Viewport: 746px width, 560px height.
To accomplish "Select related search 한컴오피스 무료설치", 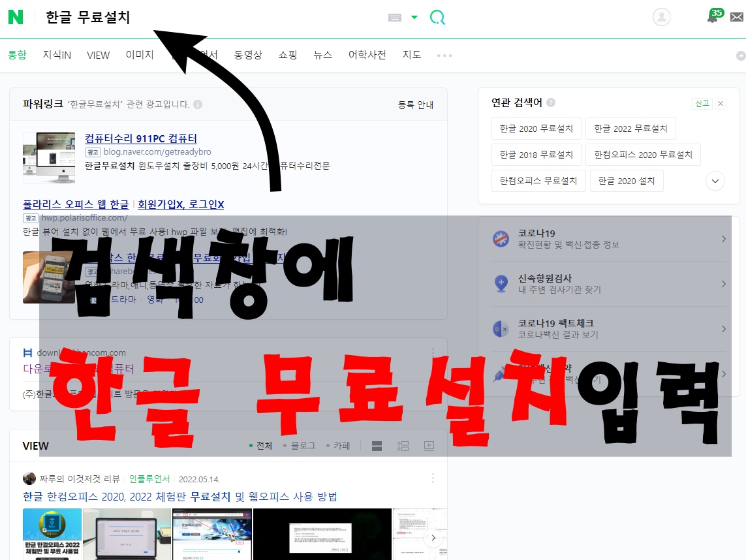I will click(538, 181).
